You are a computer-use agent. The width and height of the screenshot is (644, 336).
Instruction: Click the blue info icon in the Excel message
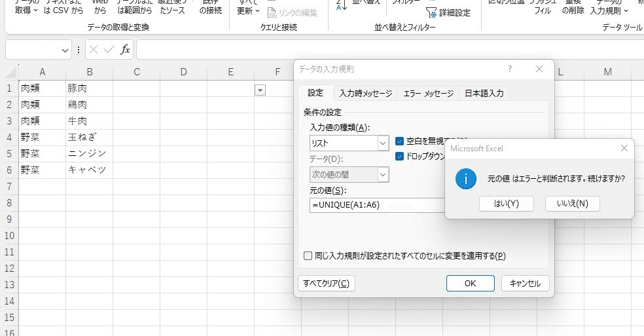coord(466,179)
